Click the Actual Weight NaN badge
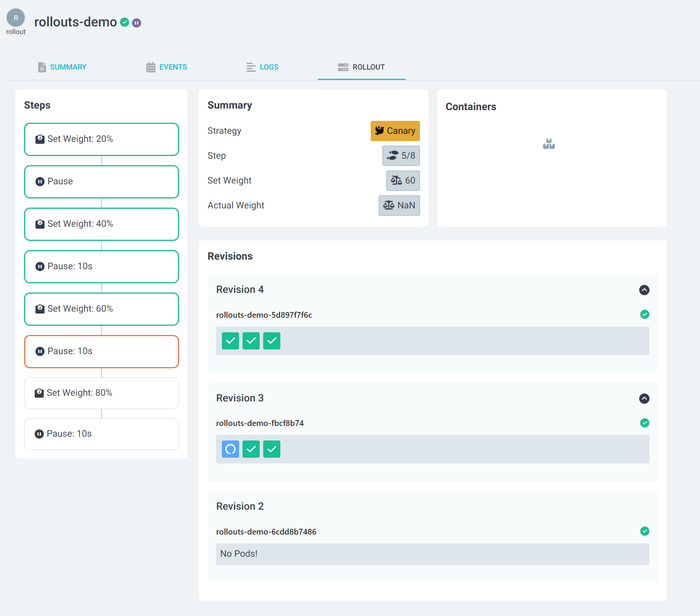Image resolution: width=700 pixels, height=616 pixels. point(399,205)
